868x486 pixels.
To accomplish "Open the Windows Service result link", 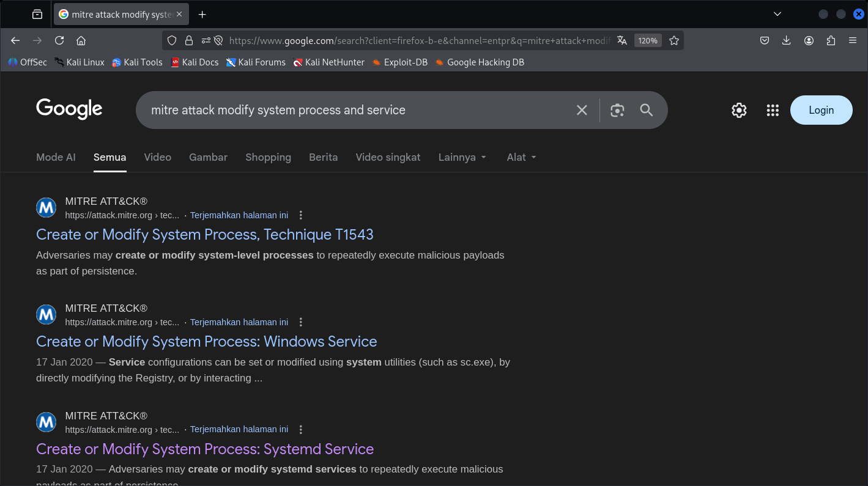I will pyautogui.click(x=207, y=342).
